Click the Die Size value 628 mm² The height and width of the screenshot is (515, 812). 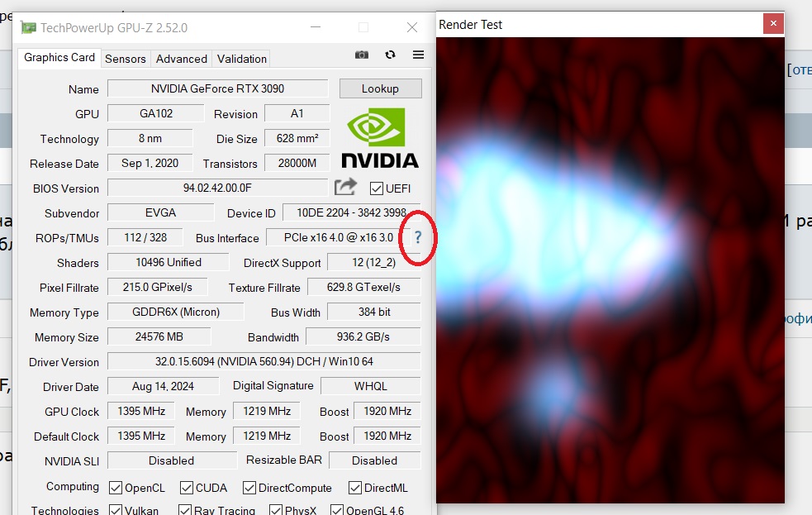tap(297, 138)
